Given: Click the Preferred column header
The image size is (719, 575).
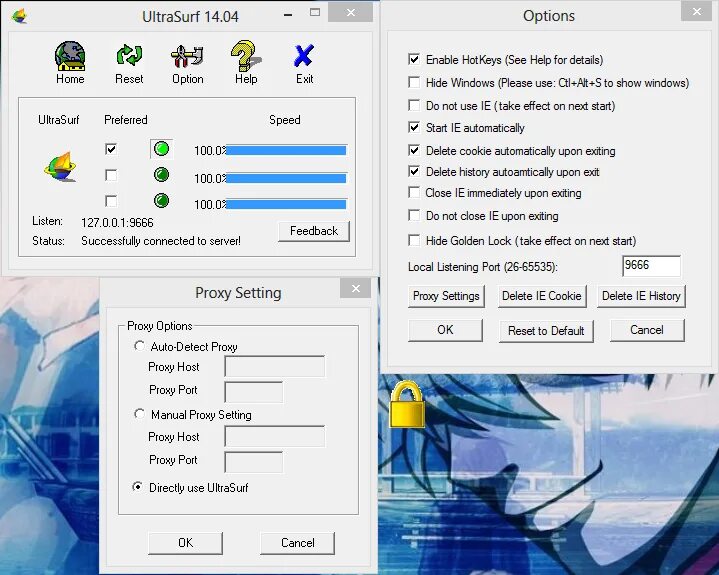Looking at the screenshot, I should click(x=126, y=120).
